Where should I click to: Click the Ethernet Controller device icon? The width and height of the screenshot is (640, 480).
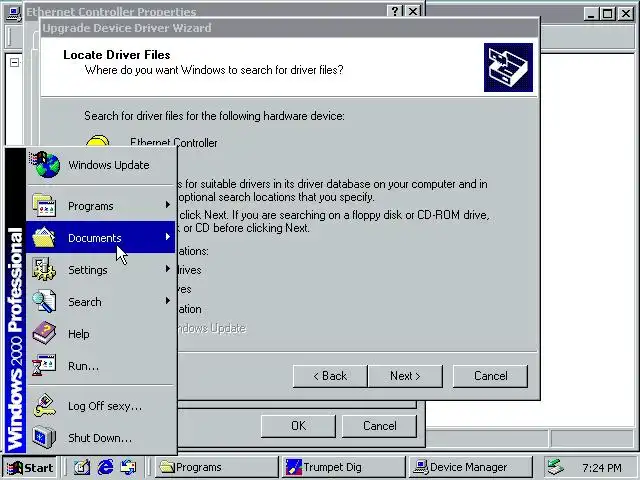98,140
